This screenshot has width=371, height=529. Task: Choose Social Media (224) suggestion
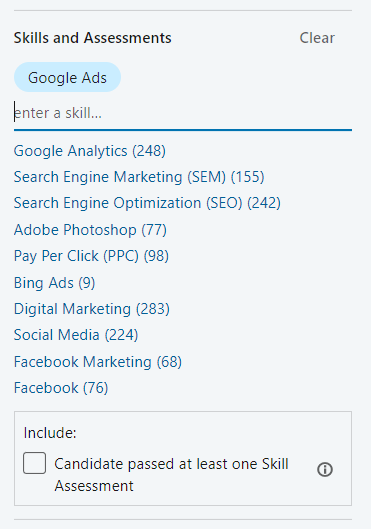point(76,335)
